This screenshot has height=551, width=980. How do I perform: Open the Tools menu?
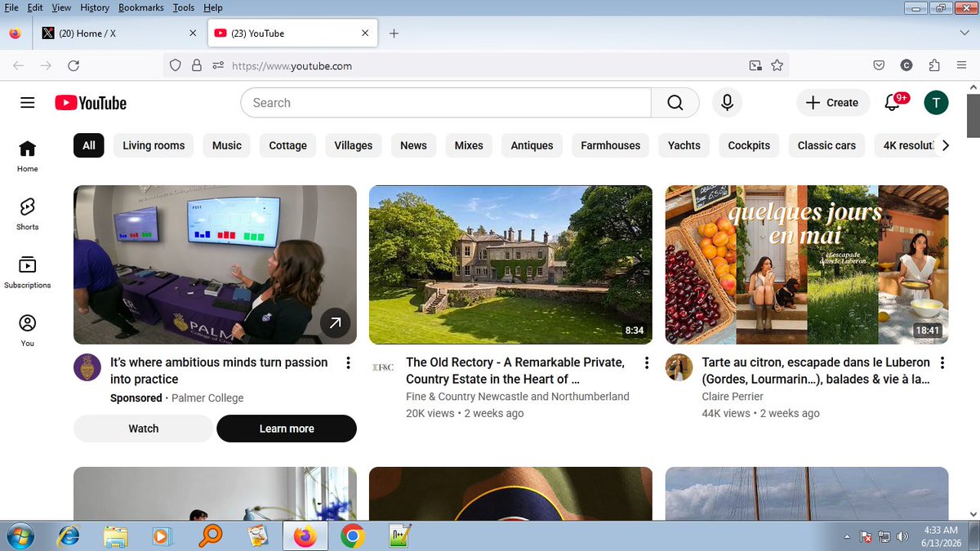click(x=184, y=7)
